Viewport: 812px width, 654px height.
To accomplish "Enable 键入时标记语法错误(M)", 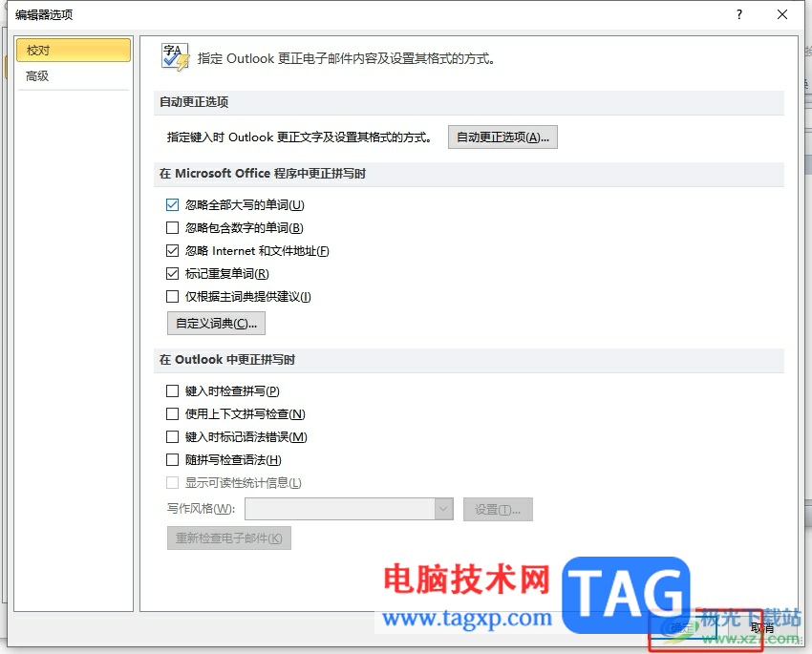I will [173, 437].
